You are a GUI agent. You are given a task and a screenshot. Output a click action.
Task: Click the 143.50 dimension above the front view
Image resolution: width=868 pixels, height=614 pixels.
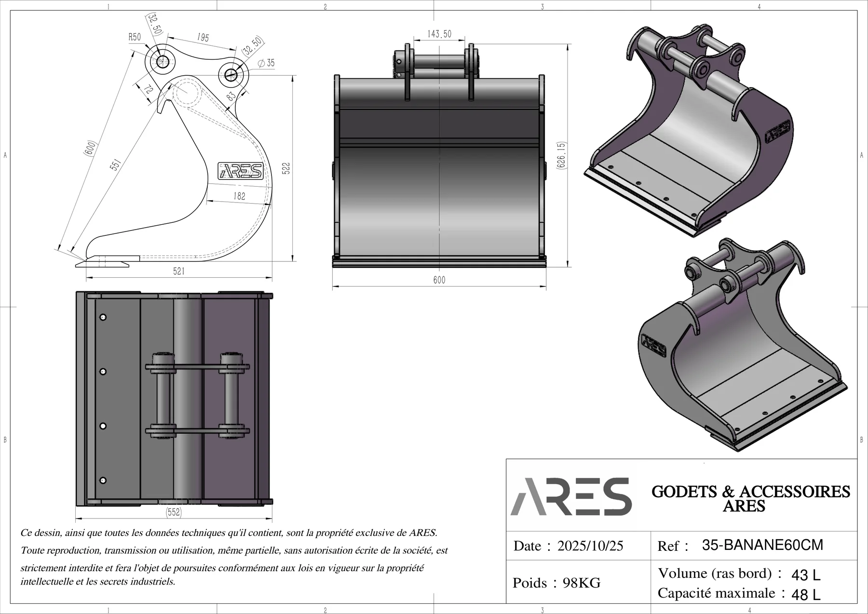(439, 34)
